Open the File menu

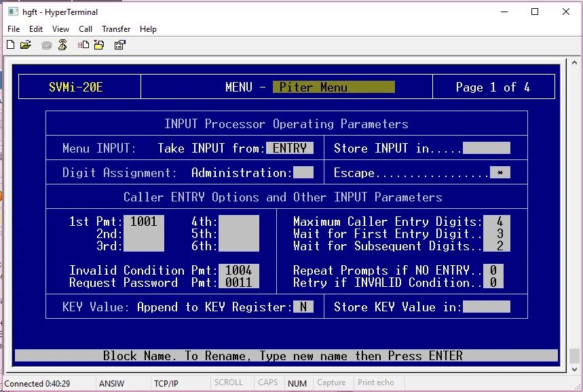tap(14, 29)
